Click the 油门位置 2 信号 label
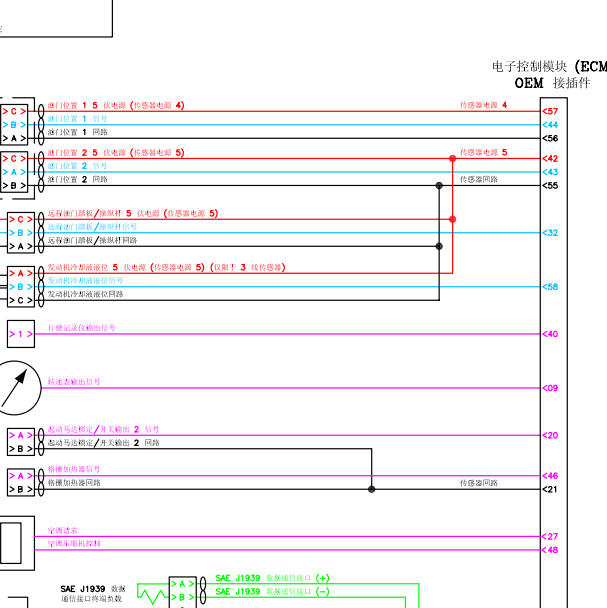This screenshot has width=607, height=608. 77,166
